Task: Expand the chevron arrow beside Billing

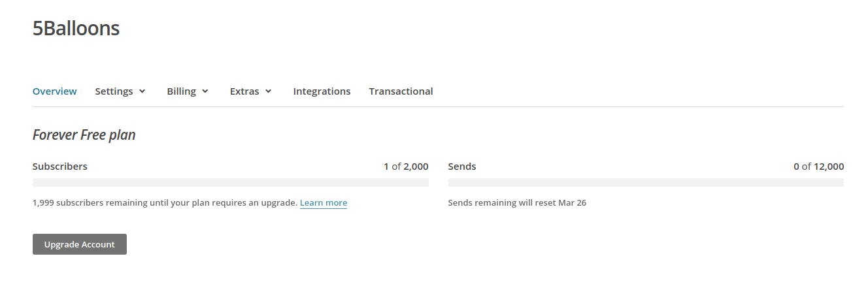Action: [x=205, y=91]
